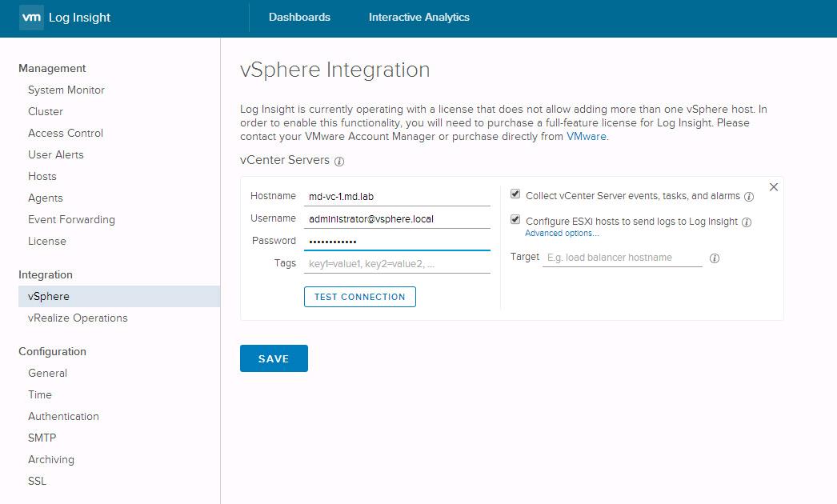
Task: Click info icon beside Configure ESXi hosts
Action: tap(747, 222)
